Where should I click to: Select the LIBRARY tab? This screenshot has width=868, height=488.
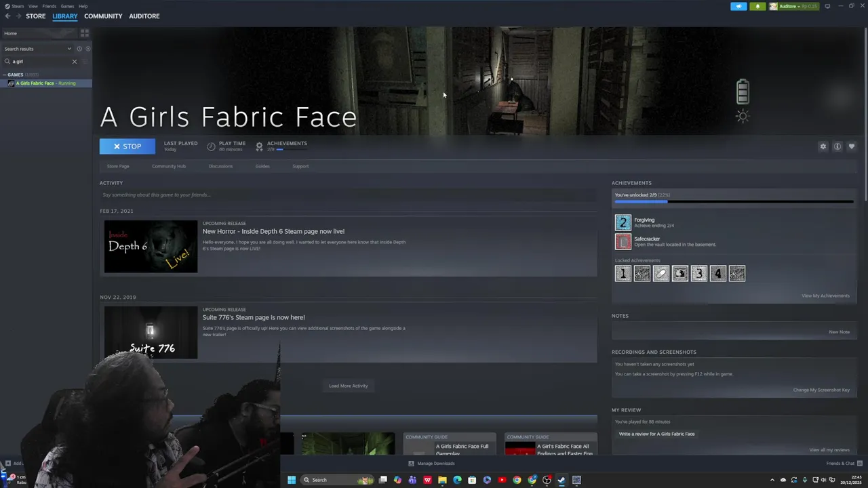[65, 16]
